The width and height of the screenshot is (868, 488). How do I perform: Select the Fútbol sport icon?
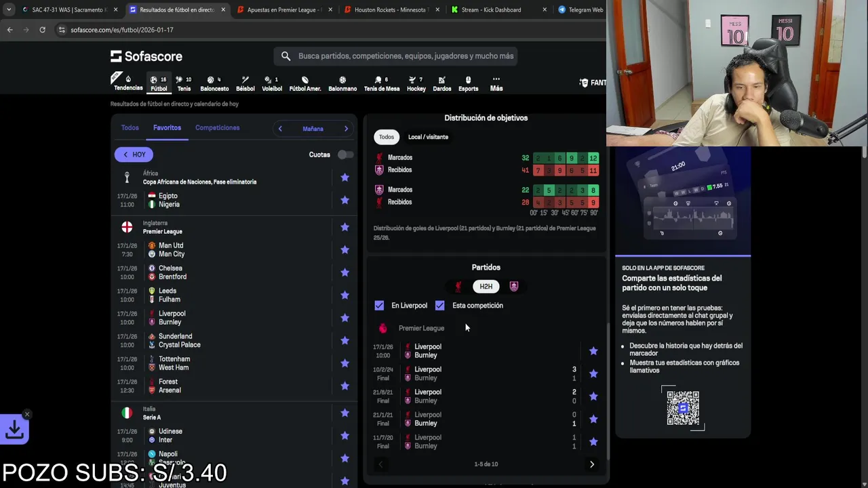tap(159, 83)
